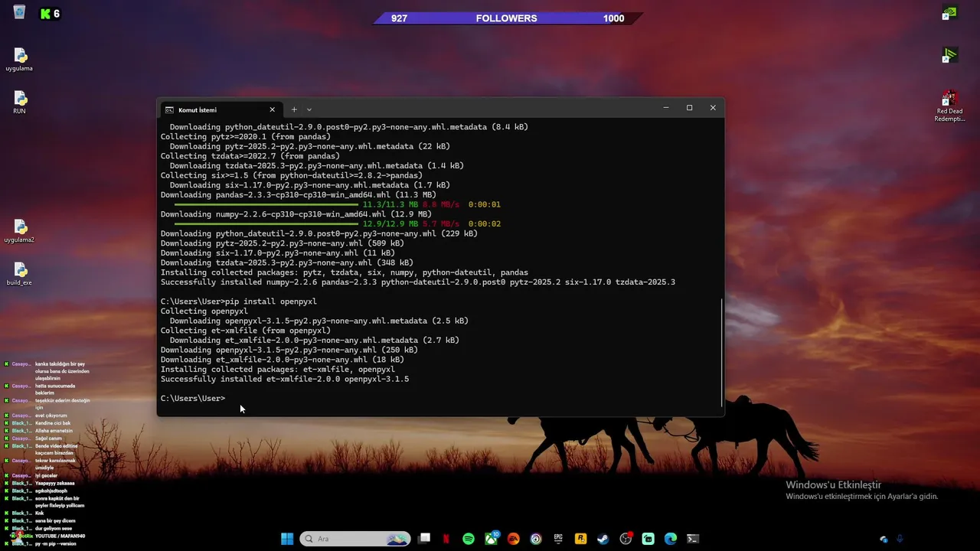Image resolution: width=980 pixels, height=551 pixels.
Task: Click the OneDrive cloud icon in the system tray
Action: pos(884,540)
